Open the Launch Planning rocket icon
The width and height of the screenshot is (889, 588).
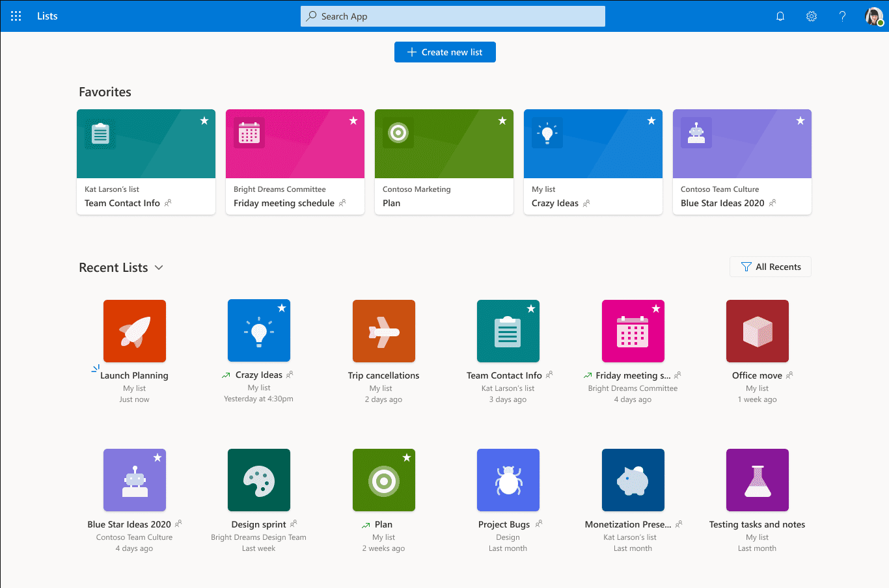pos(135,331)
